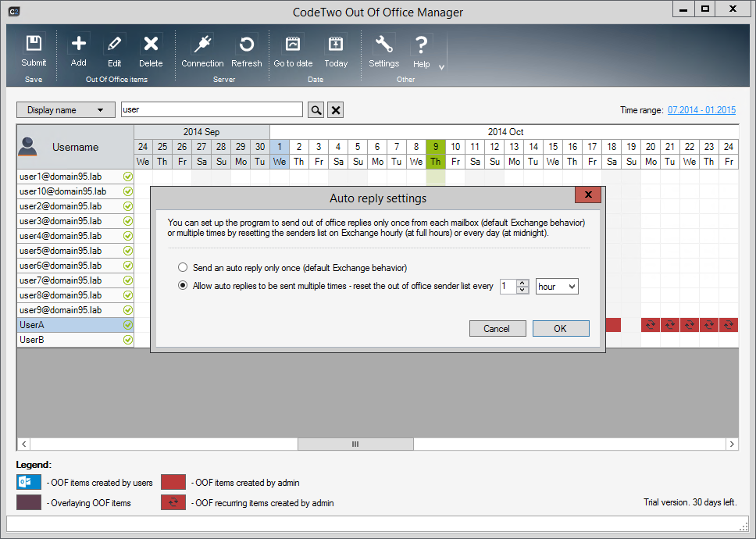Decrease the reset interval number
756x539 pixels.
[522, 290]
